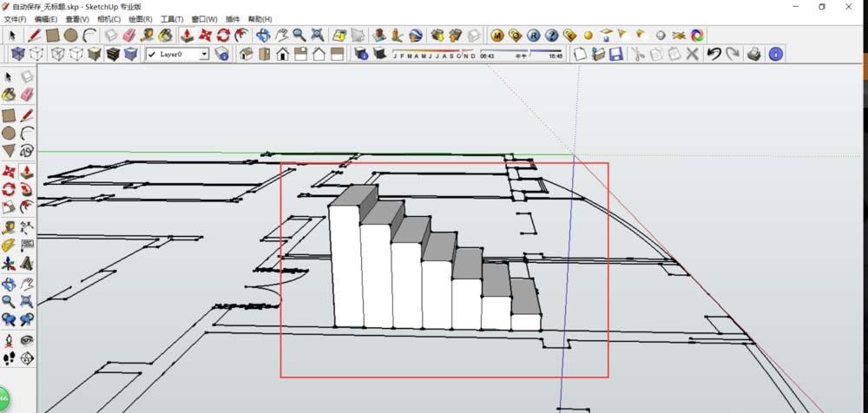The image size is (868, 413).
Task: Open the shadow settings dialog icon
Action: pos(361,54)
